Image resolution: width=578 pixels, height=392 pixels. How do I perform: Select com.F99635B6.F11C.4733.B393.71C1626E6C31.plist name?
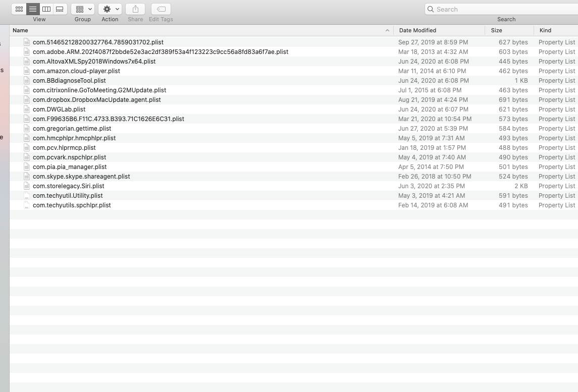109,119
